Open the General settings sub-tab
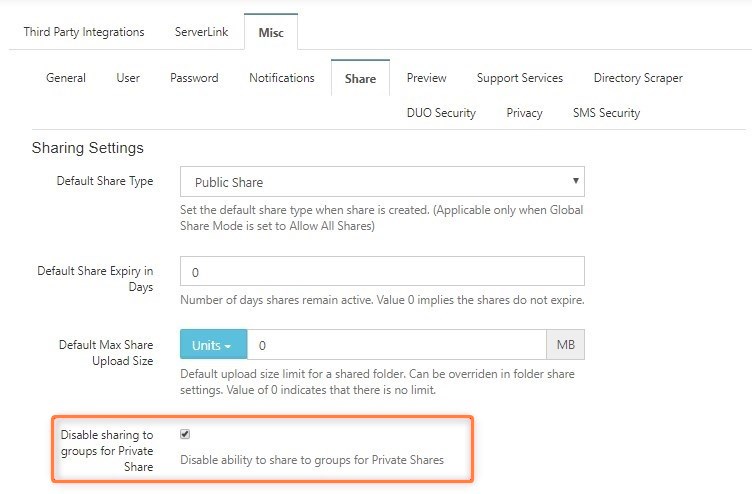This screenshot has width=752, height=494. (66, 78)
